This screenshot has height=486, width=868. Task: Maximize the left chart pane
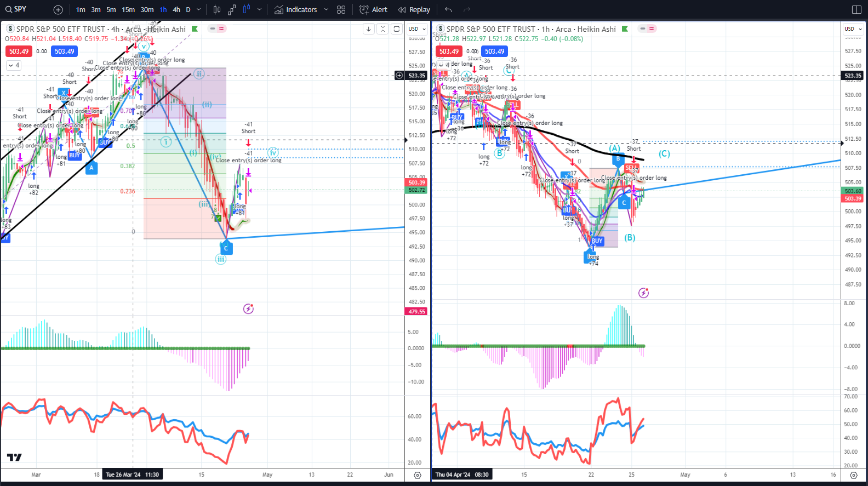pyautogui.click(x=397, y=29)
